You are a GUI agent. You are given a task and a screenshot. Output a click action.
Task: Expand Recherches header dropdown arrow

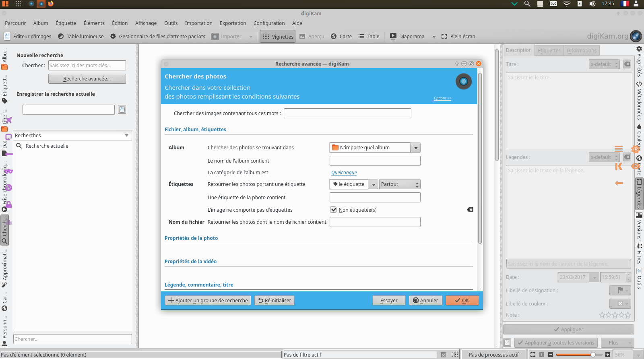click(x=126, y=136)
